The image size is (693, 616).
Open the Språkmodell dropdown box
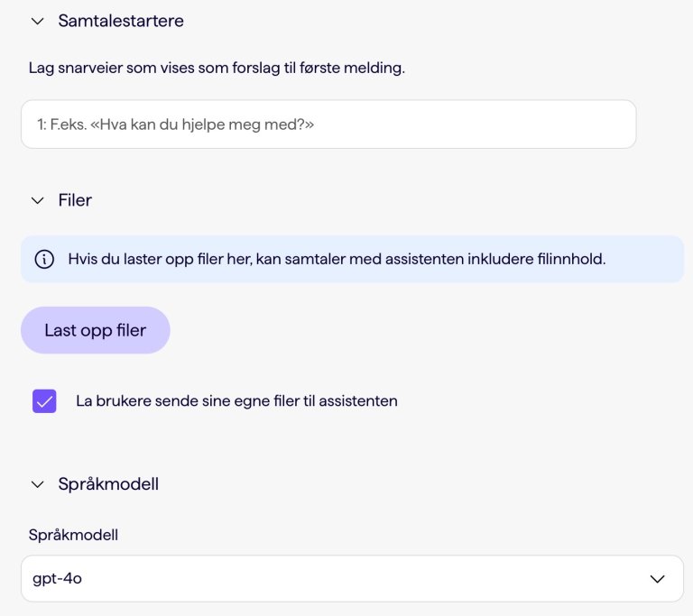click(352, 579)
